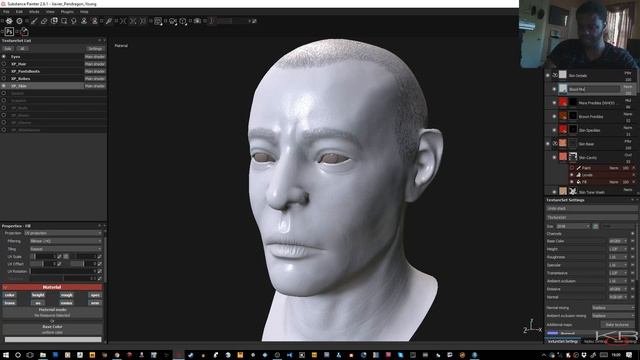Screen dimensions: 640x360
Task: Click the circular icon second in toolbar
Action: coord(19,21)
